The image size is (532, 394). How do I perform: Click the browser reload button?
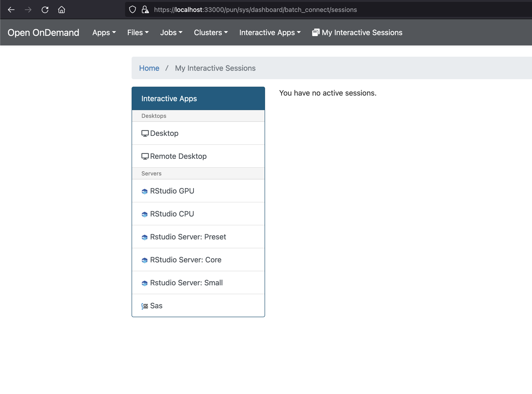click(45, 10)
